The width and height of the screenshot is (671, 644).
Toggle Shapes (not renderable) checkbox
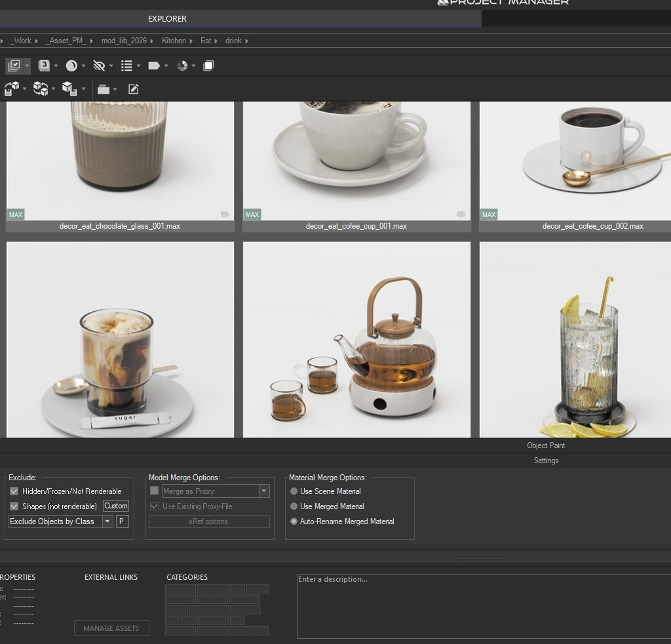coord(14,506)
